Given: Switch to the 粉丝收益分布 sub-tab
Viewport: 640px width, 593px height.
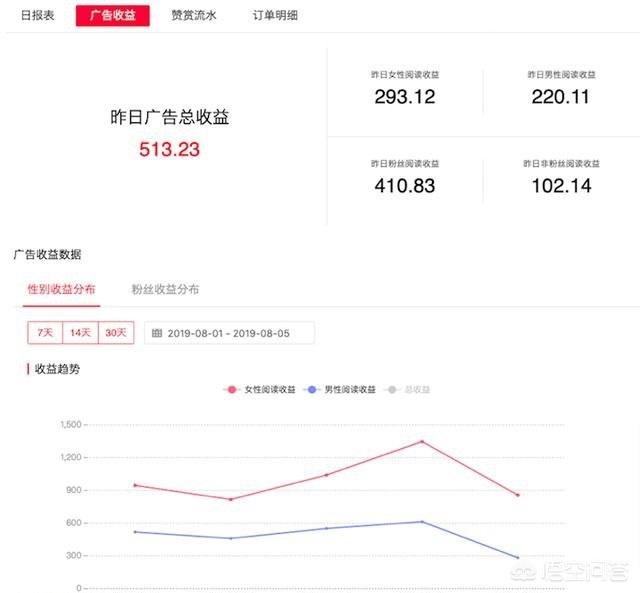Looking at the screenshot, I should pos(165,289).
